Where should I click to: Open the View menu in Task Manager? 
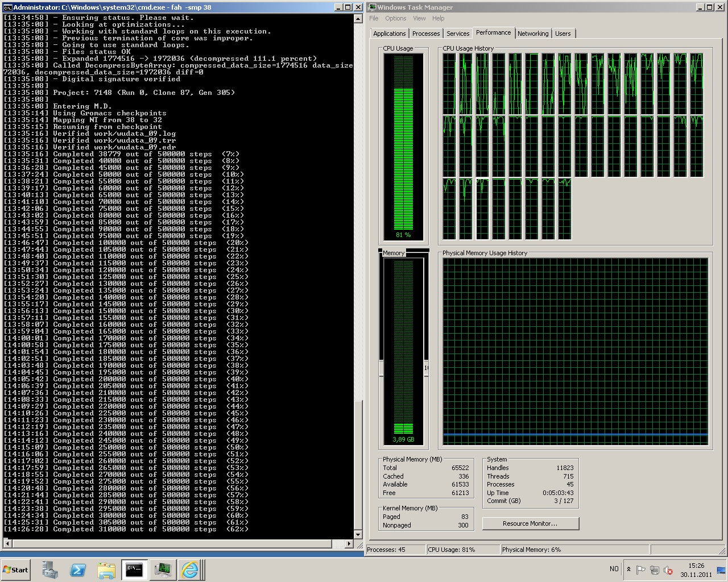tap(419, 18)
